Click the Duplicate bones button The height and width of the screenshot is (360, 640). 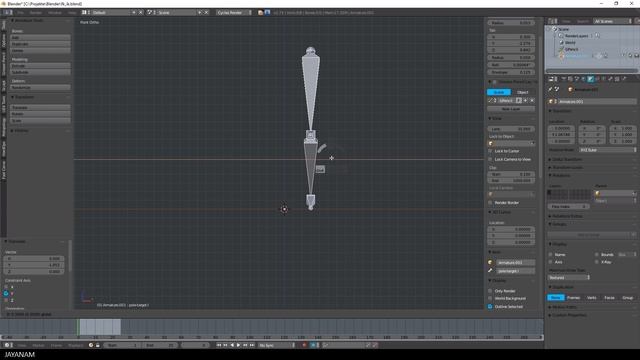tap(40, 44)
